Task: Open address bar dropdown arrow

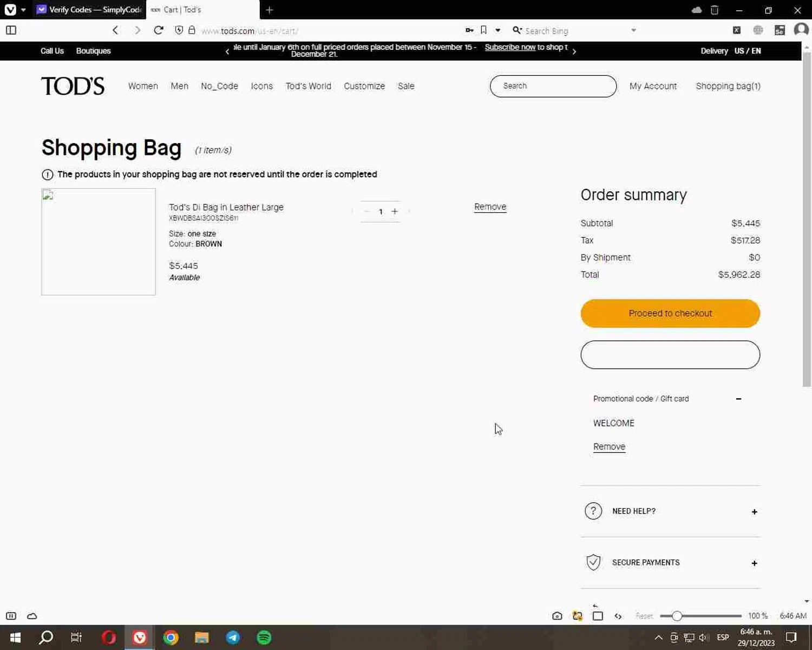Action: [498, 30]
